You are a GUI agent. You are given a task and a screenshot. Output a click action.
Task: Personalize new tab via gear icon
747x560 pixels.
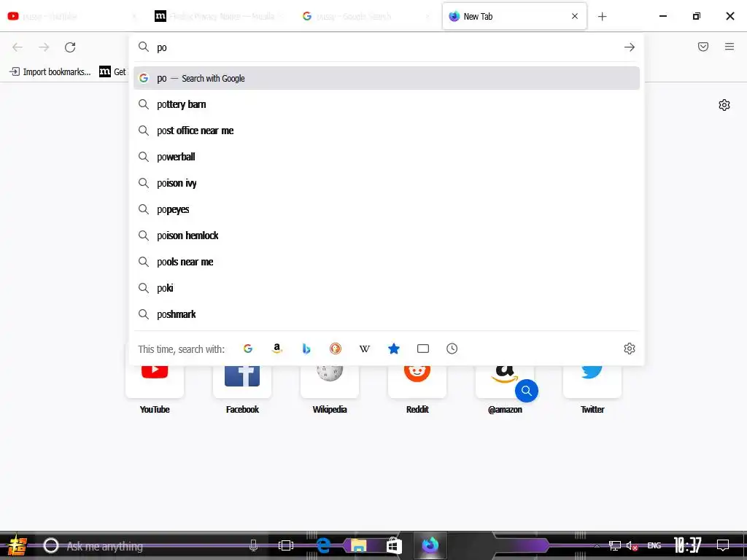click(724, 105)
